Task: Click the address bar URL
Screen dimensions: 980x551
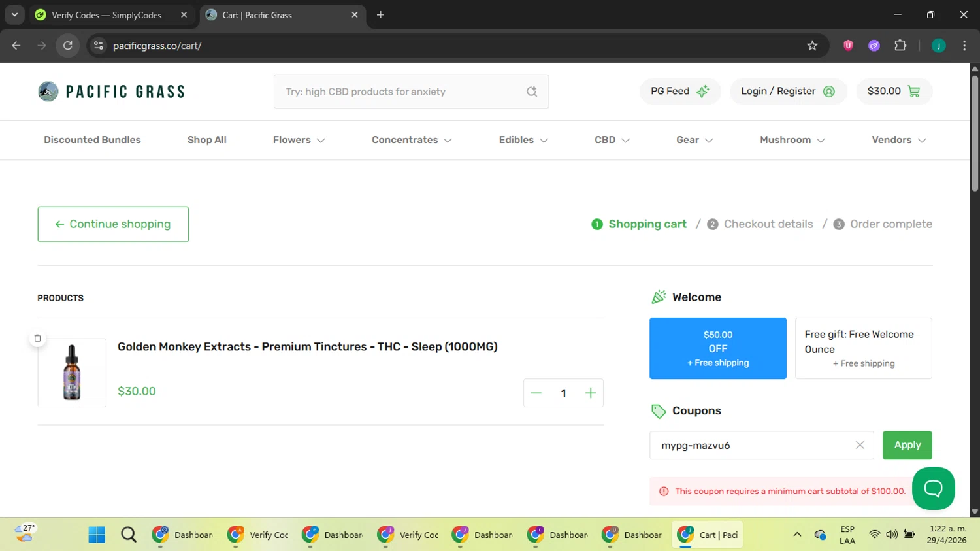Action: coord(157,46)
